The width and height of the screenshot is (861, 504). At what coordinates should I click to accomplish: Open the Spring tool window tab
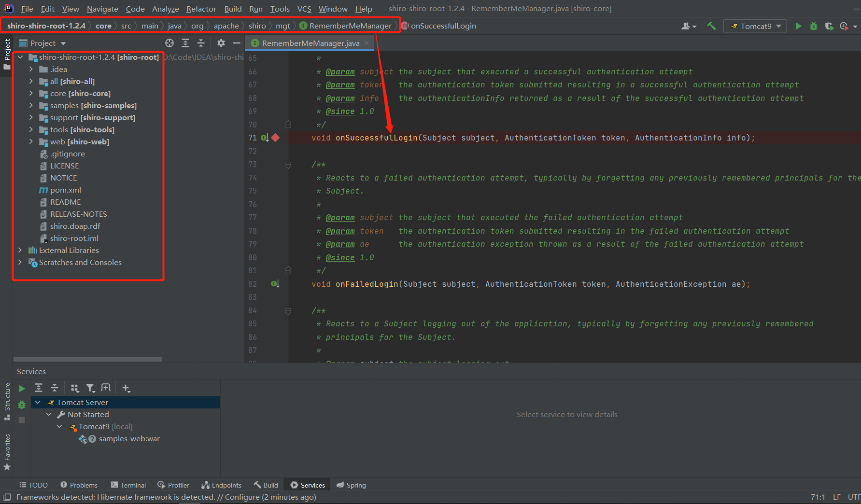351,485
